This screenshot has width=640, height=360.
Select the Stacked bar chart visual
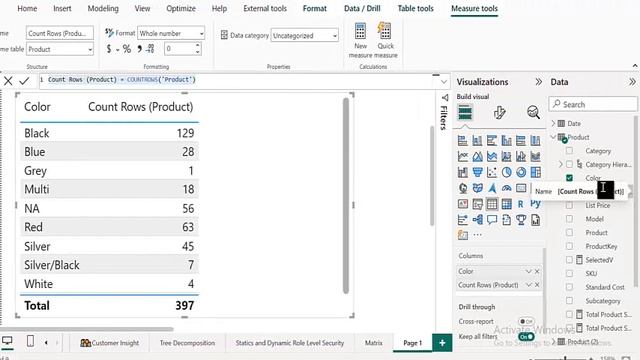463,141
